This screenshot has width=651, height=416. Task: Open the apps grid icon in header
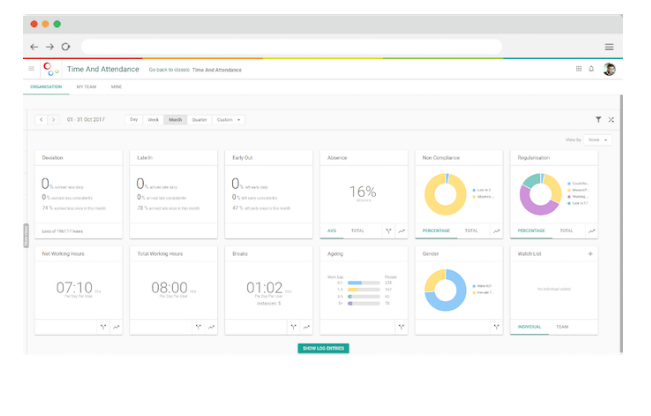pos(578,69)
